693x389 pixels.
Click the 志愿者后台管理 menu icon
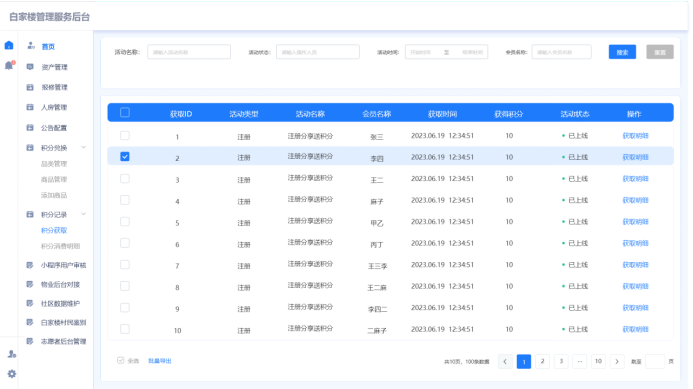(x=30, y=341)
